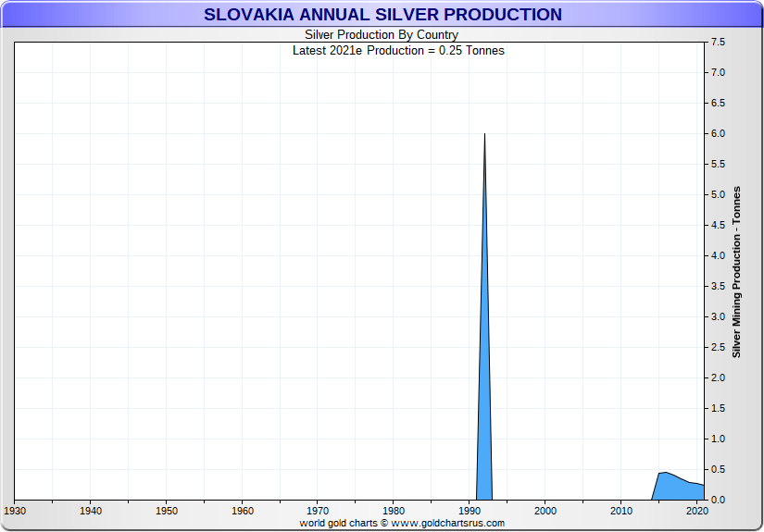764x532 pixels.
Task: Click the blue filled area of the 1992 spike
Action: point(484,416)
